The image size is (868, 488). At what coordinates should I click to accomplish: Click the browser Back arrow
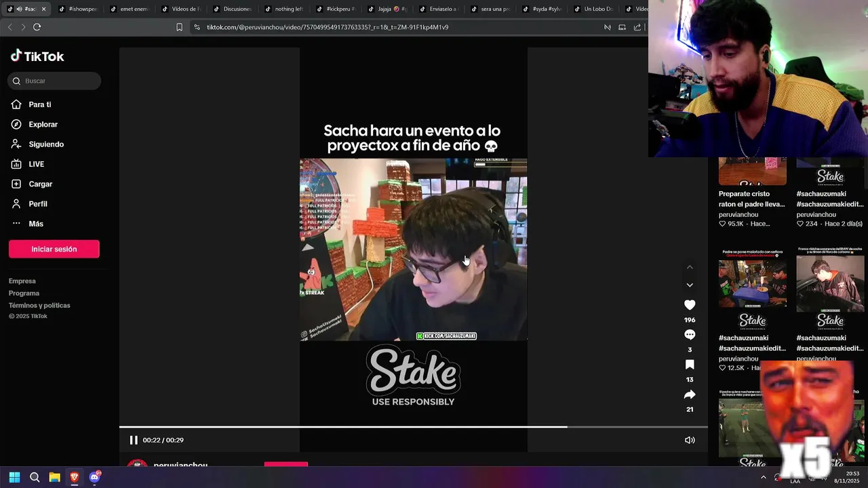(9, 27)
